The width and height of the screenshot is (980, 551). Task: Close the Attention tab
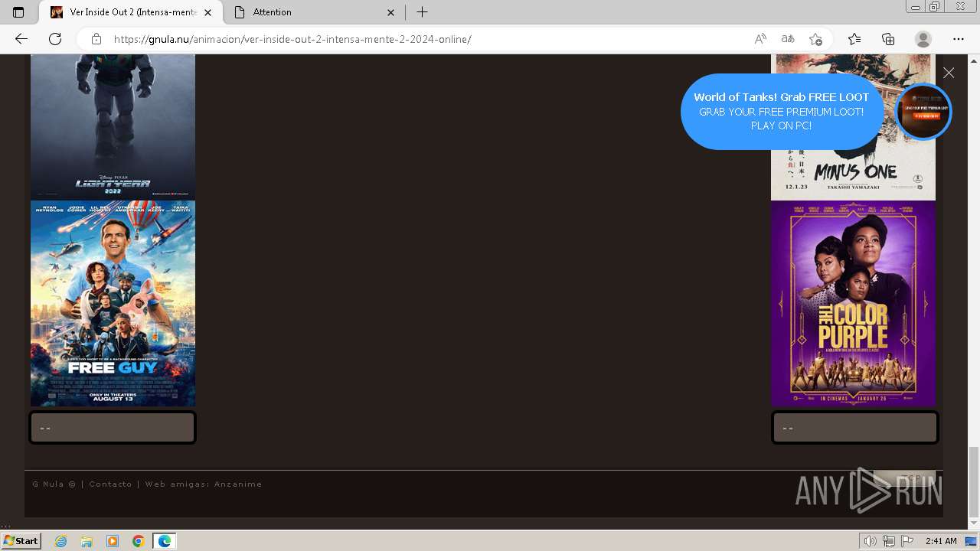(391, 12)
